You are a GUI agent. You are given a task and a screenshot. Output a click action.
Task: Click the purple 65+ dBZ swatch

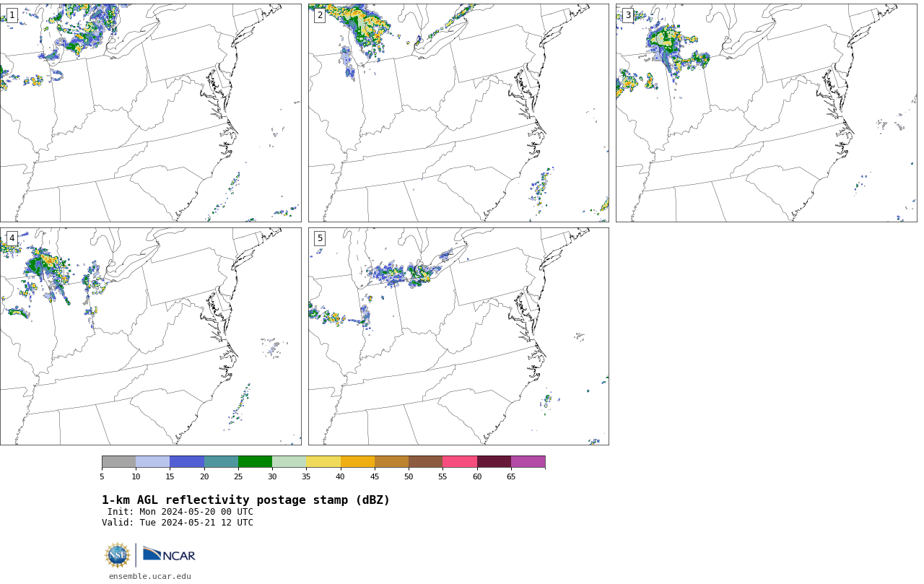pos(528,462)
